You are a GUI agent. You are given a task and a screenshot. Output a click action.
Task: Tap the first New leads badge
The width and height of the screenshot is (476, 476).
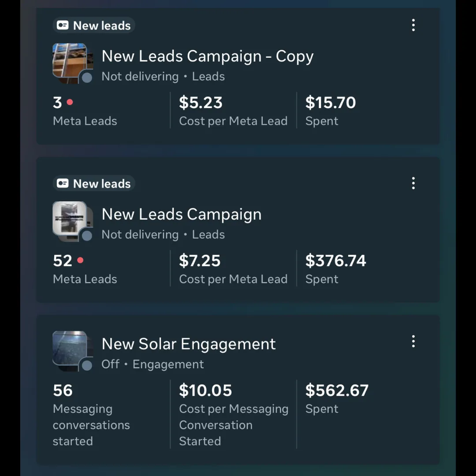[94, 25]
